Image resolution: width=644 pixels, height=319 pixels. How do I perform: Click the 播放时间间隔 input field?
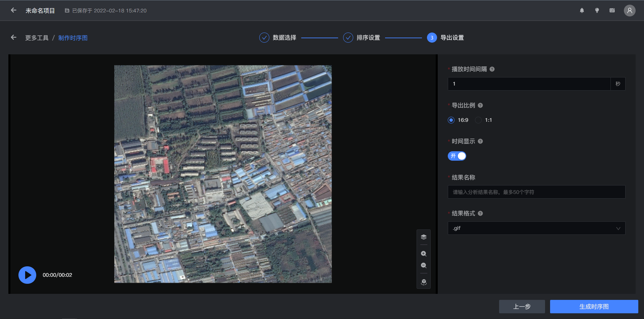pos(529,84)
